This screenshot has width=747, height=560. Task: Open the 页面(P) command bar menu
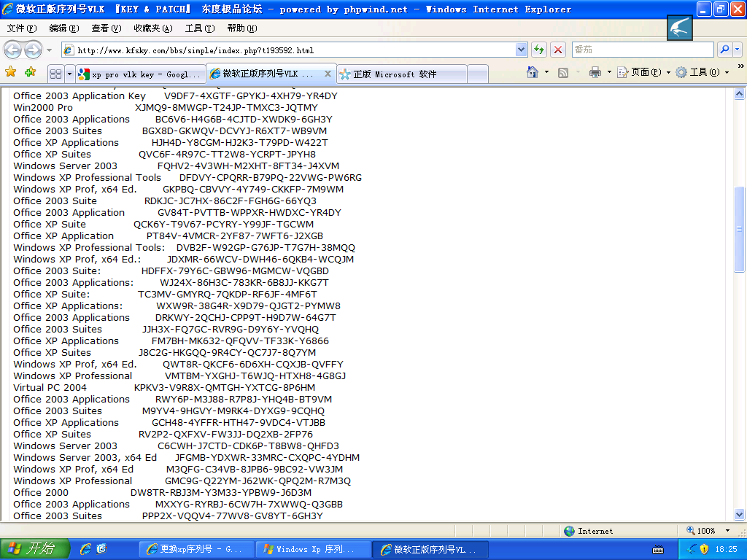(643, 72)
